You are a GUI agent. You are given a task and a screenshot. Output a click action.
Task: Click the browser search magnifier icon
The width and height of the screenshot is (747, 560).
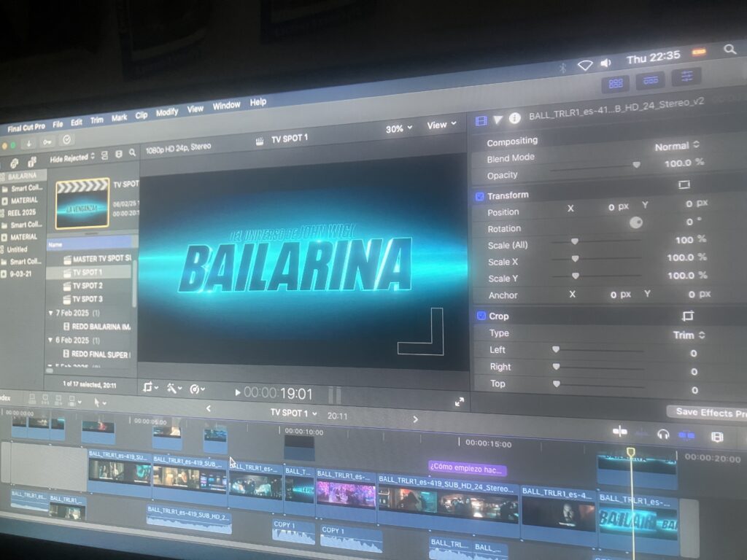coord(132,153)
